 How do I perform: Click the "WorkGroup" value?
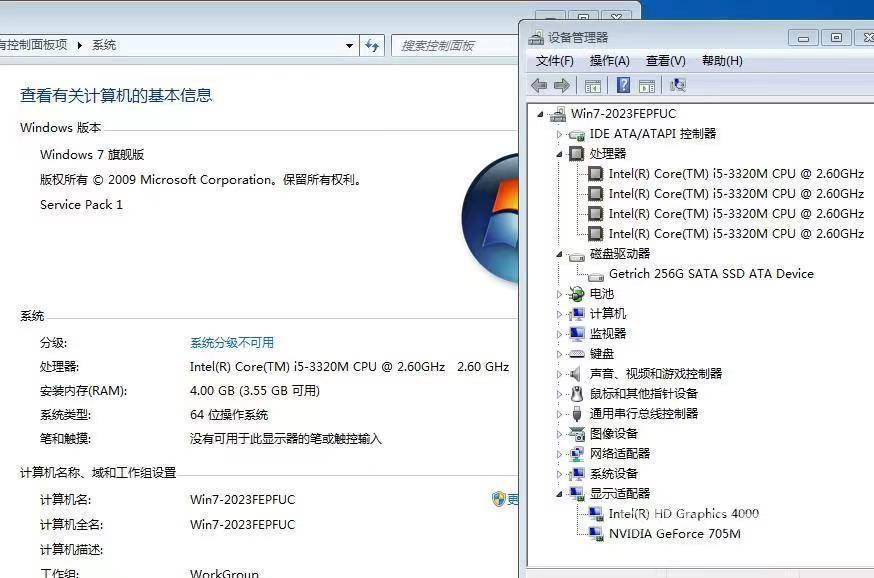(224, 572)
